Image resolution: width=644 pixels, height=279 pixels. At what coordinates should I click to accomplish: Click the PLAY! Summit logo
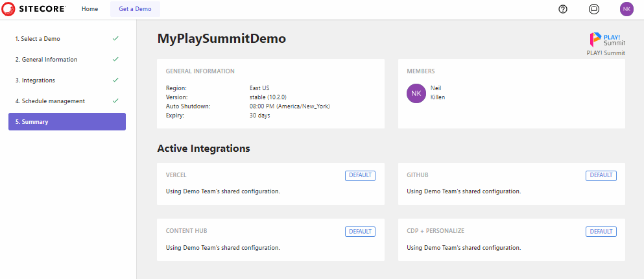606,40
